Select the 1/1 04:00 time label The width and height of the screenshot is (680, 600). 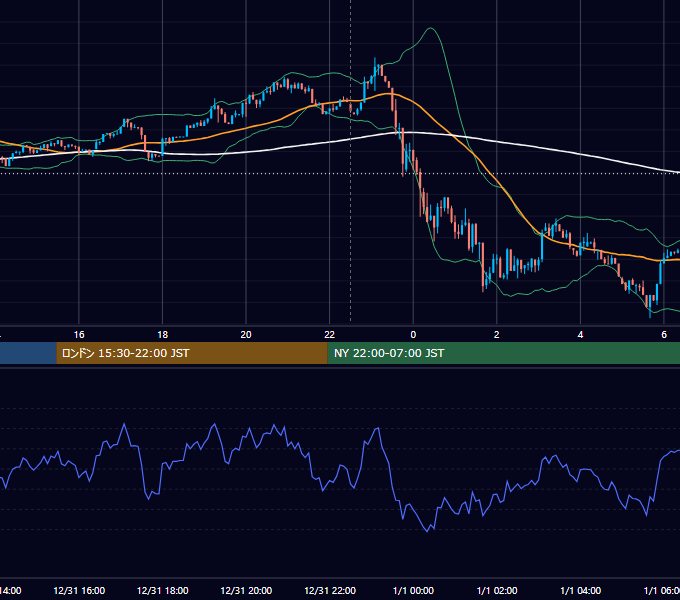point(581,590)
